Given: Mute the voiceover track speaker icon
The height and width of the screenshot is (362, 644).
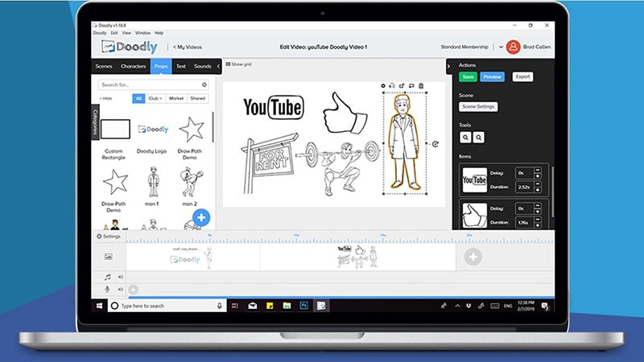Looking at the screenshot, I should [x=120, y=290].
